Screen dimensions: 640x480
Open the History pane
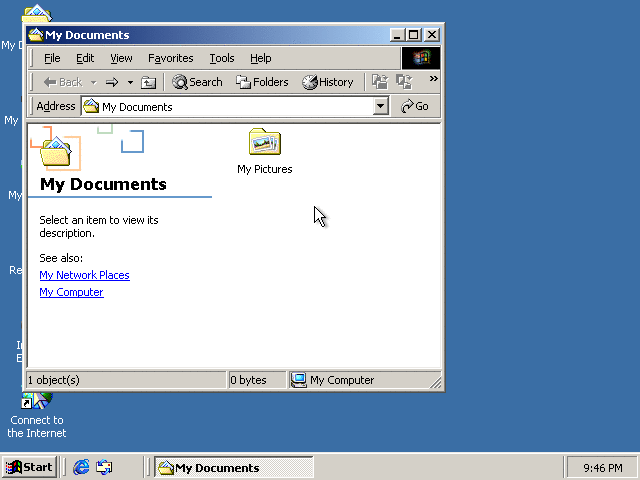(x=328, y=82)
